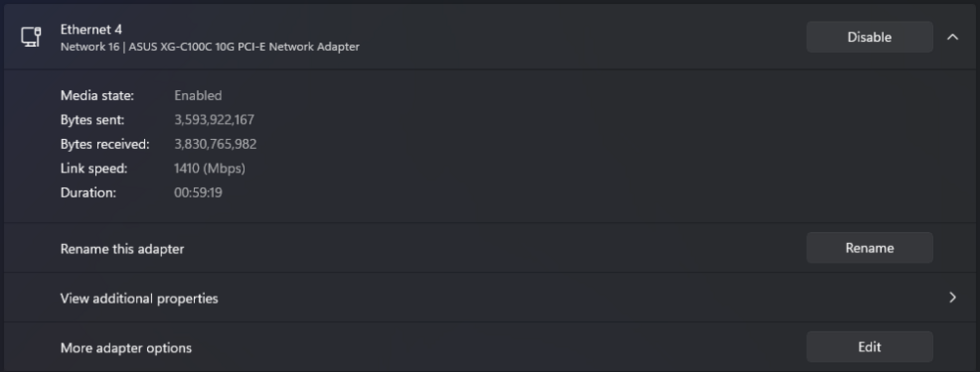Click the Edit button for adapter options

click(x=869, y=347)
